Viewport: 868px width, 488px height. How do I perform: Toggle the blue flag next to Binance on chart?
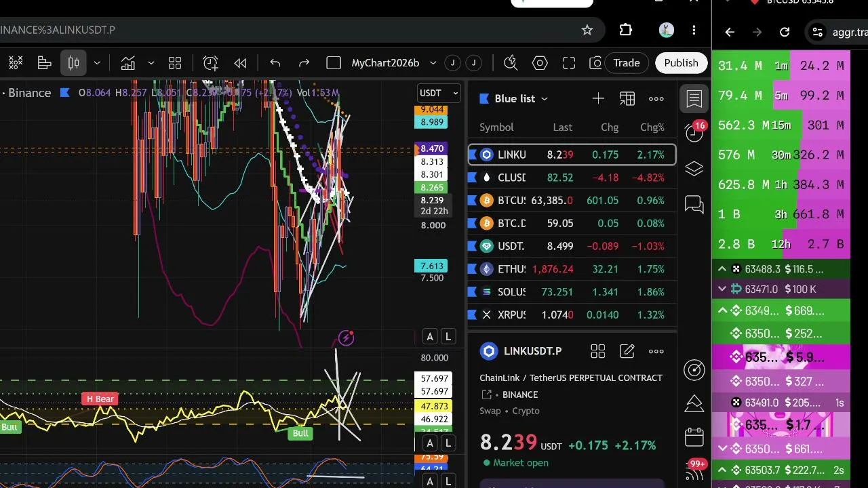point(65,93)
